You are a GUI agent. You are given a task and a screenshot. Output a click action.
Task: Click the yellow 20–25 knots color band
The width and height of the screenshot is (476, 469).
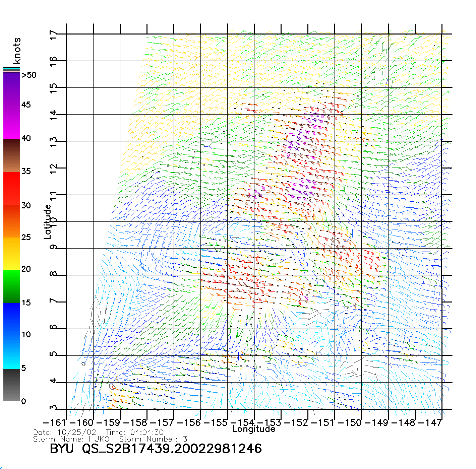click(12, 254)
